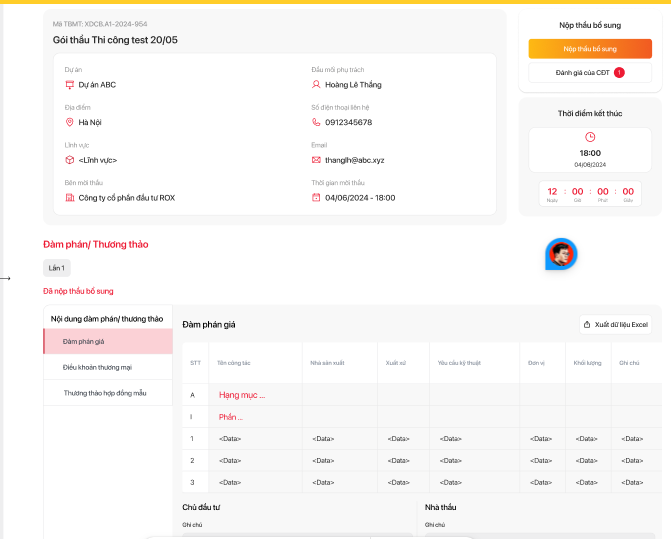Viewport: 671px width, 539px height.
Task: Click the envelope icon beside thanglh@abc.xyz
Action: coord(316,159)
